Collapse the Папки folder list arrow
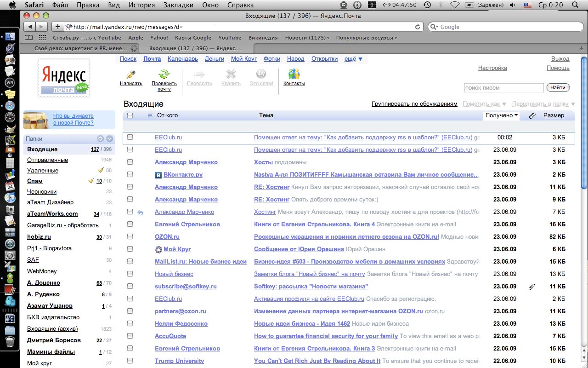 [110, 138]
